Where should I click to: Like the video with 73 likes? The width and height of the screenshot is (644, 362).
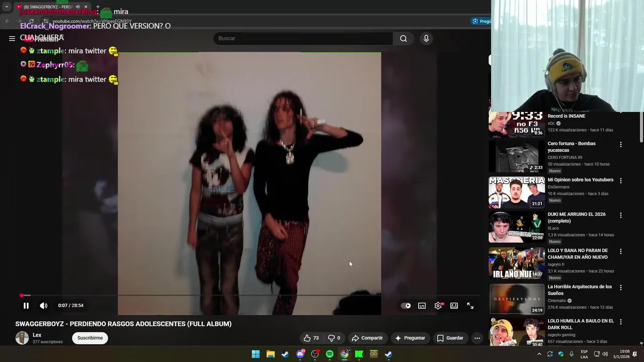click(x=311, y=338)
